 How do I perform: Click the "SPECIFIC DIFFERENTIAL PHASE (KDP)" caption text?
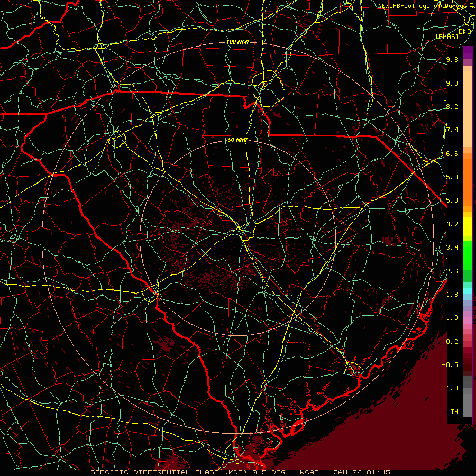tap(168, 472)
